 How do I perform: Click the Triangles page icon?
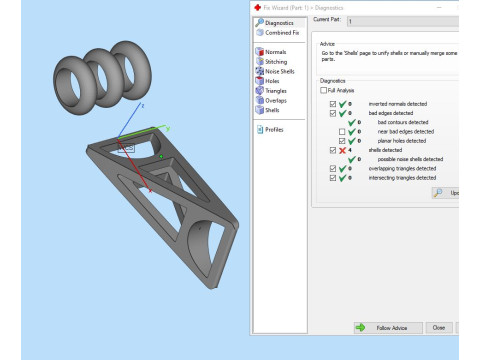click(x=259, y=90)
